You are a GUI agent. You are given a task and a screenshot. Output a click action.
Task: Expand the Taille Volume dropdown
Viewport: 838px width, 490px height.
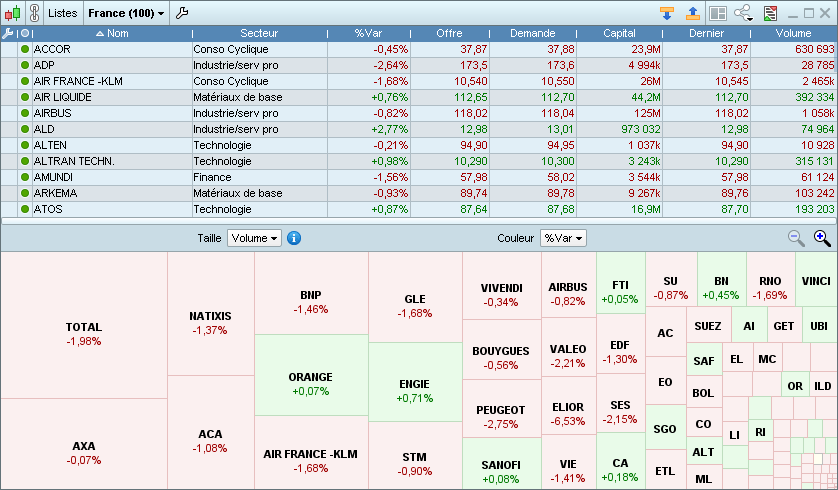254,238
